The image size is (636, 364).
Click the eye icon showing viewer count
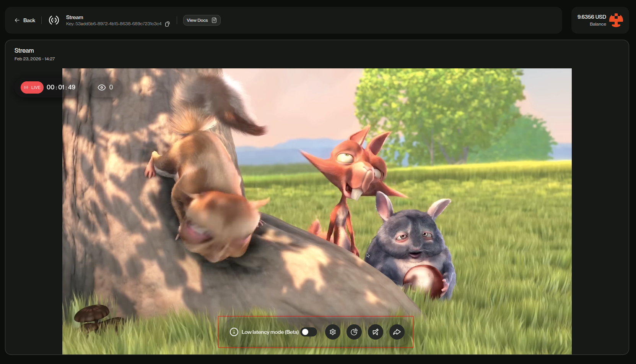[101, 87]
